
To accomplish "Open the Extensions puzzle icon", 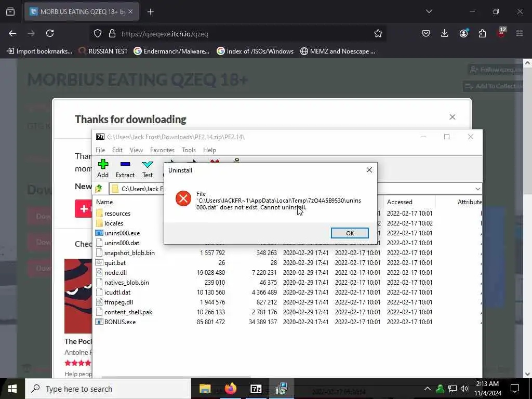I will coord(482,33).
